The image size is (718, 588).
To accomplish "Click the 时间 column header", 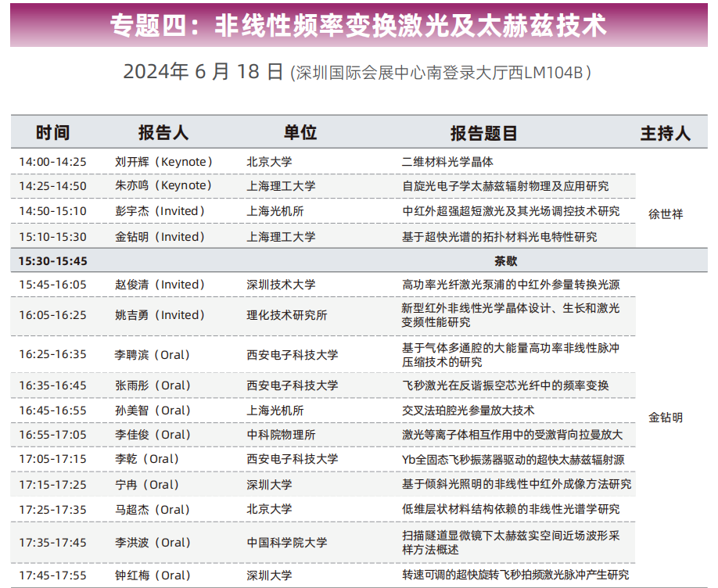I will coord(52,133).
